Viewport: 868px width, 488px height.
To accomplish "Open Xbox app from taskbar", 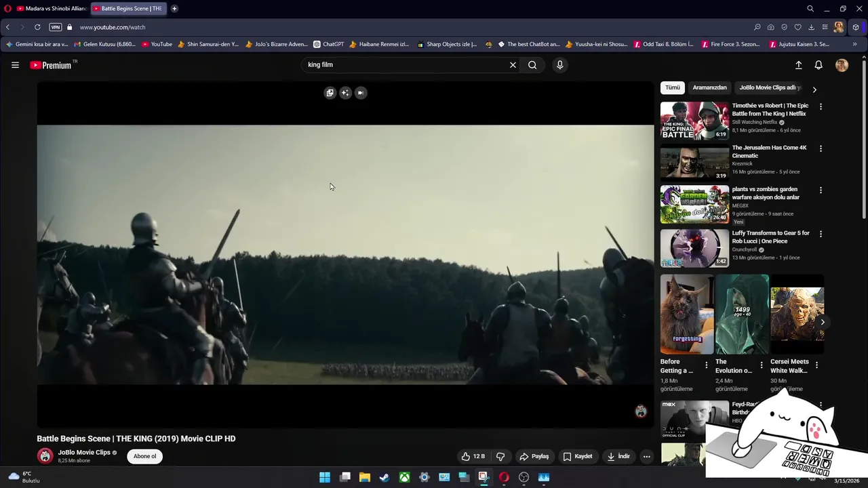I will pos(404,477).
